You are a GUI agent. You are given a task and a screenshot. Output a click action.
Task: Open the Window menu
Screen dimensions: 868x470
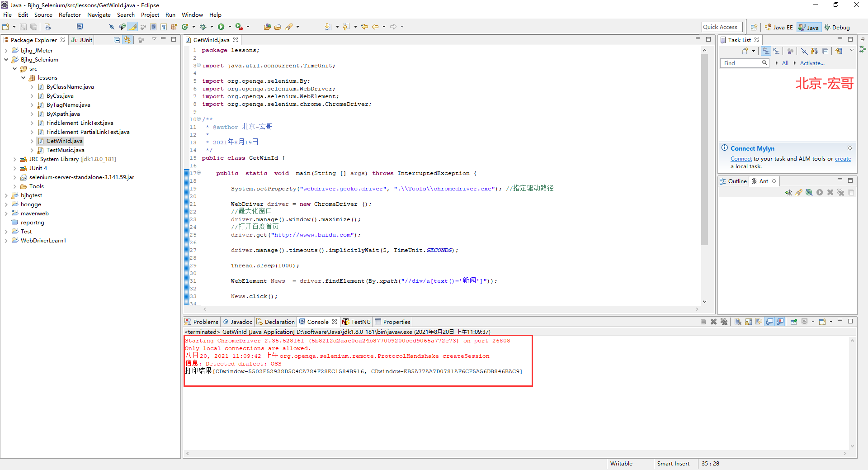click(192, 15)
